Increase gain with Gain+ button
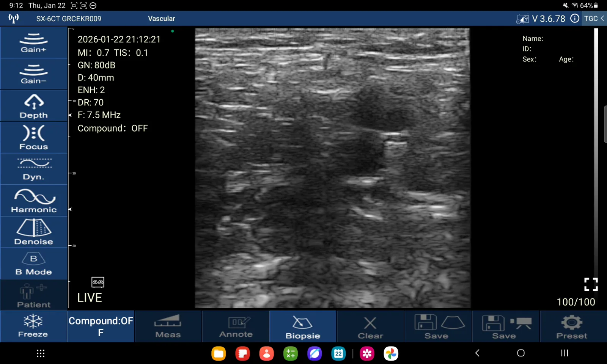The image size is (607, 364). coord(34,42)
